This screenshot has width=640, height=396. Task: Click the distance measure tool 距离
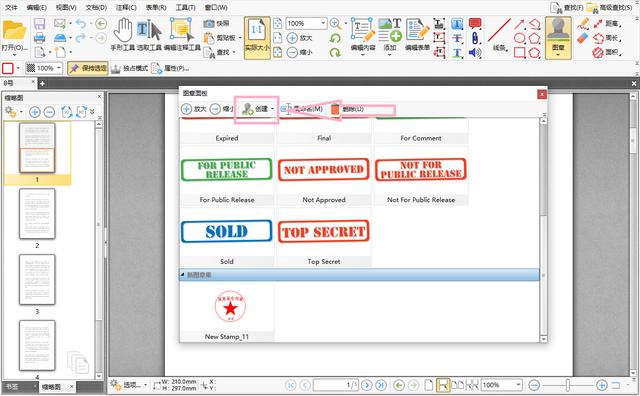click(x=607, y=24)
